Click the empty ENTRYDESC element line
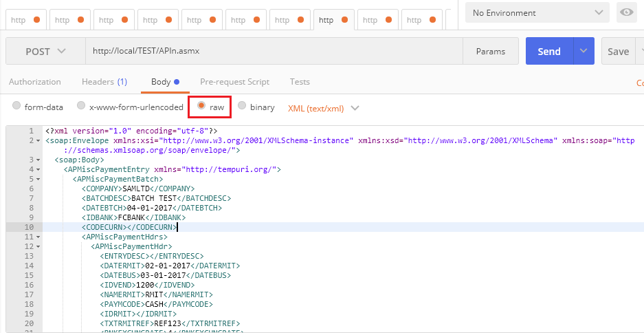Image resolution: width=644 pixels, height=333 pixels. pyautogui.click(x=152, y=256)
